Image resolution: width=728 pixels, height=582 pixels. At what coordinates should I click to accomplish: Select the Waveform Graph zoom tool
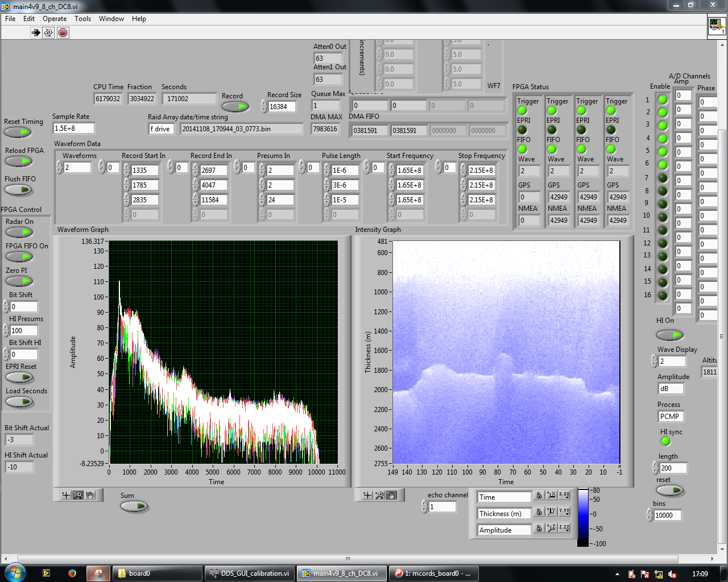coord(78,495)
